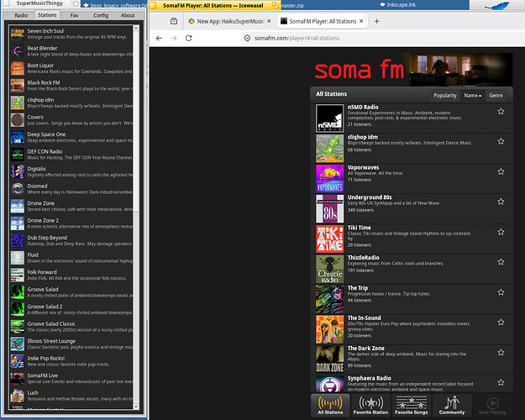Open the Favorite Songs bottom icon
The height and width of the screenshot is (420, 525).
coord(411,405)
